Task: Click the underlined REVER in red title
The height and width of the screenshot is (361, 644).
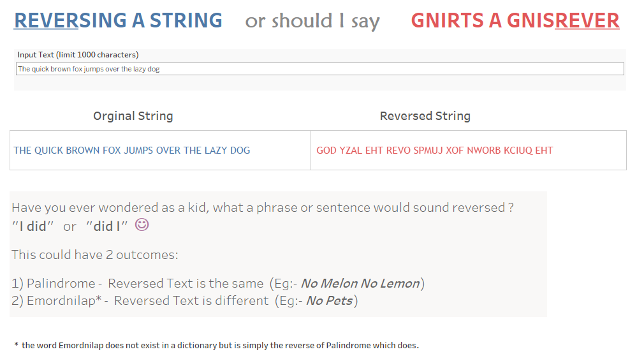Action: (x=587, y=20)
